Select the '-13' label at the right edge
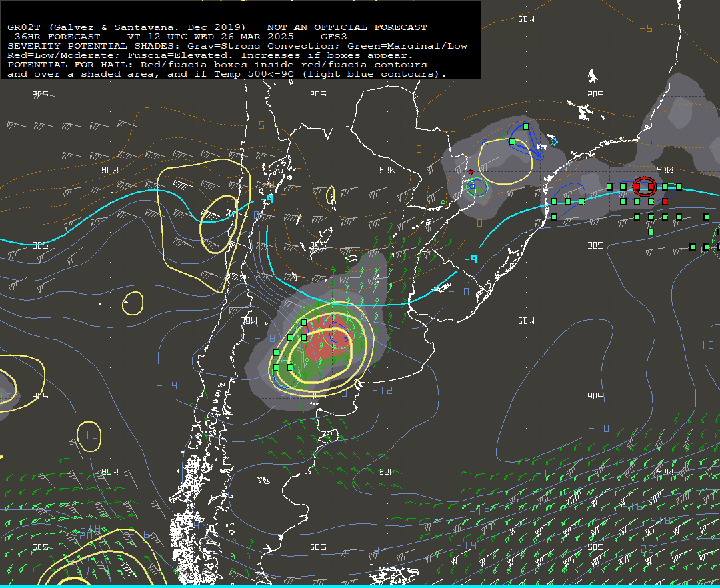 [704, 345]
